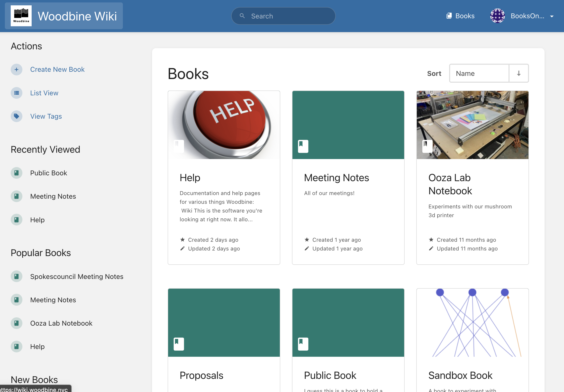The image size is (564, 392).
Task: Open the Sandbox Book graph cover
Action: tap(472, 323)
